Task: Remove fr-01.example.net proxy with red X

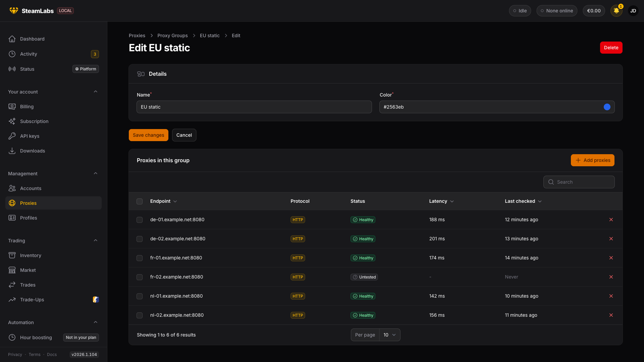Action: [x=611, y=258]
